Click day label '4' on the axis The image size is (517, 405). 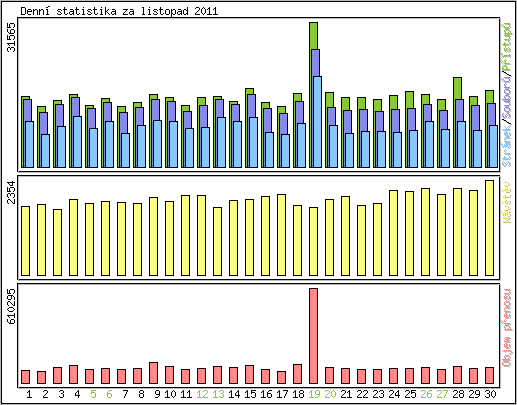tap(77, 394)
